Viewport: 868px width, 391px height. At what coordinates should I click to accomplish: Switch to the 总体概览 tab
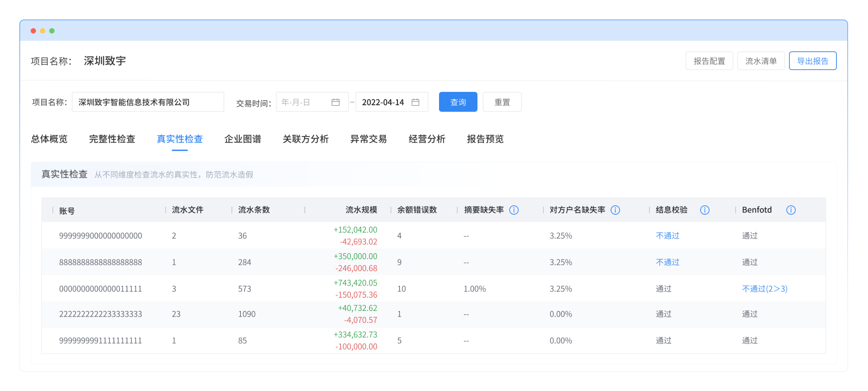pyautogui.click(x=49, y=139)
